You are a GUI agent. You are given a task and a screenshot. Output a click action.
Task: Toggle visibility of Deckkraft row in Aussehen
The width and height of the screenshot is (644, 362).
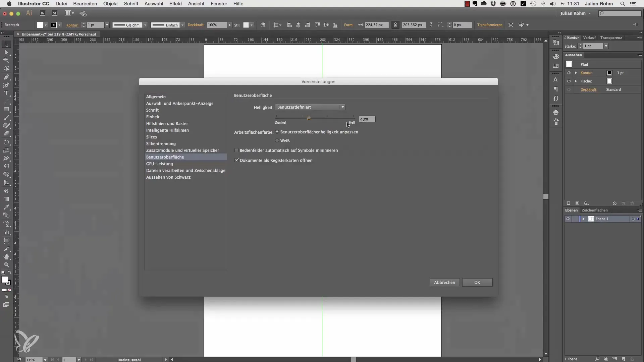tap(569, 89)
